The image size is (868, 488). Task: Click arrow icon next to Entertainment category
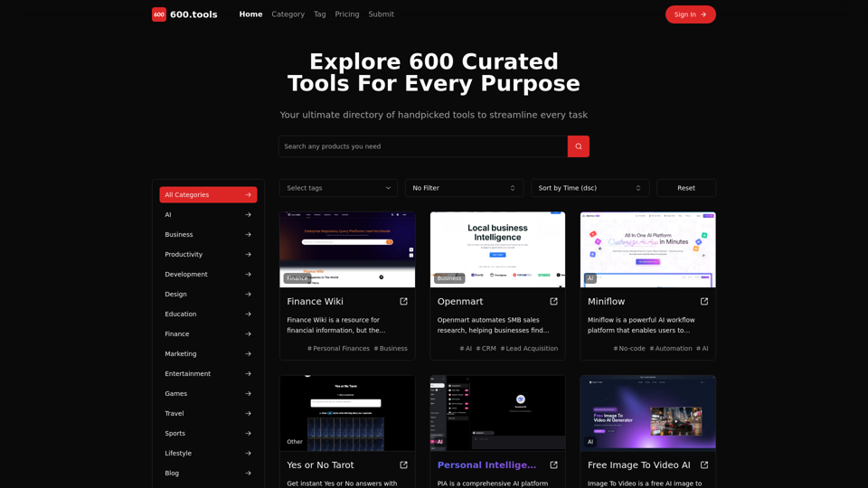[x=248, y=374]
